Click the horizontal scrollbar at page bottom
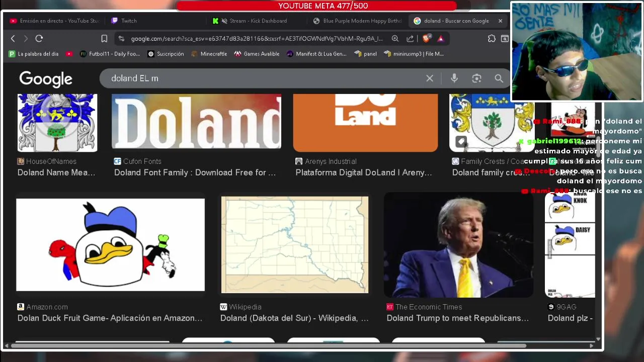The height and width of the screenshot is (362, 644). tap(269, 345)
